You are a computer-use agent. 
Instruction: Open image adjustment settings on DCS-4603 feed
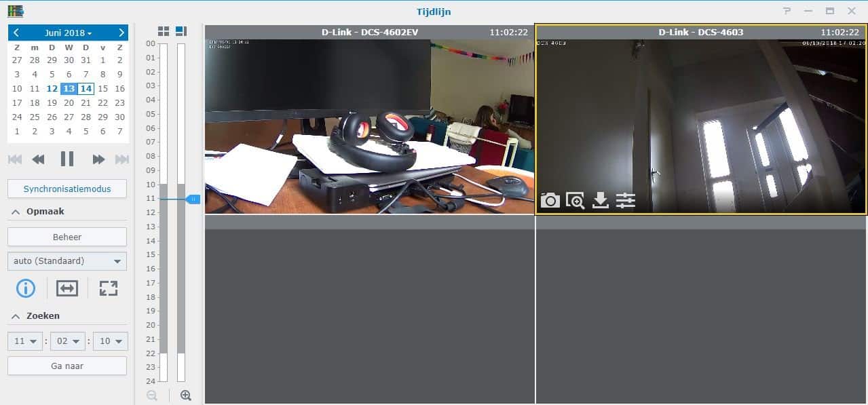coord(626,200)
